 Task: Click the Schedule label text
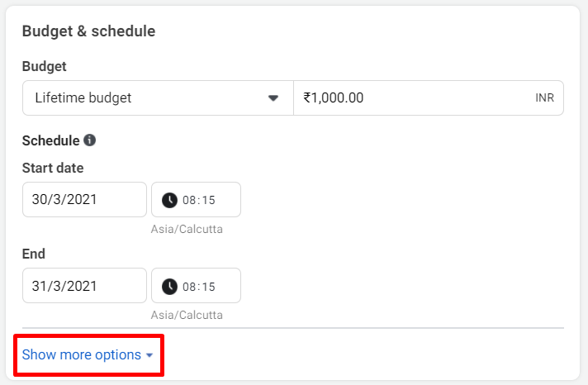pyautogui.click(x=51, y=140)
